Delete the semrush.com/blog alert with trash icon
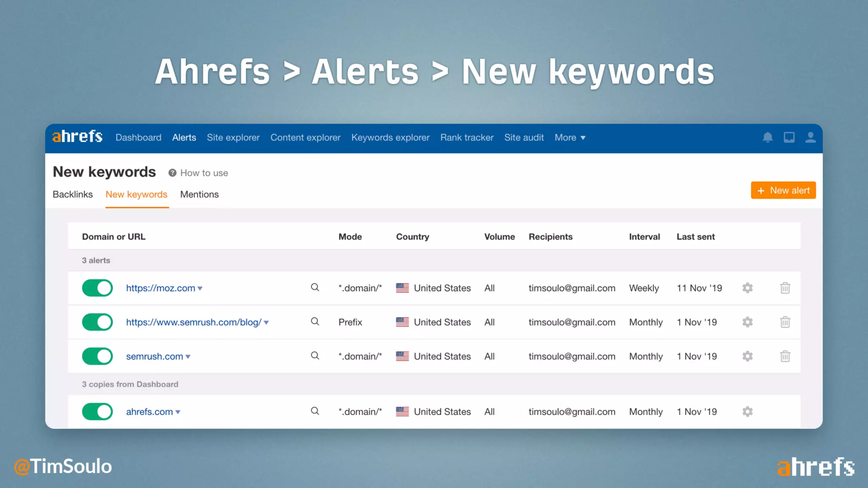Image resolution: width=868 pixels, height=488 pixels. 785,322
